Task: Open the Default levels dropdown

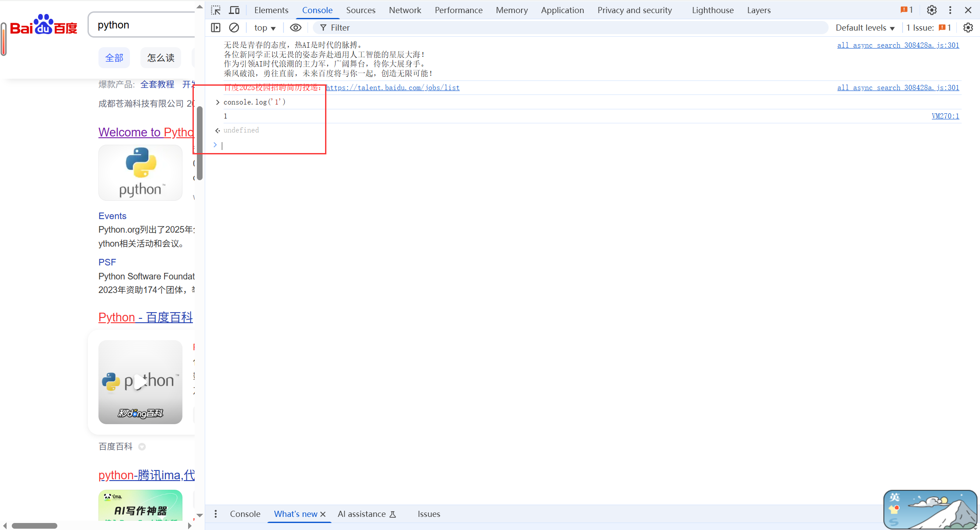Action: (x=865, y=28)
